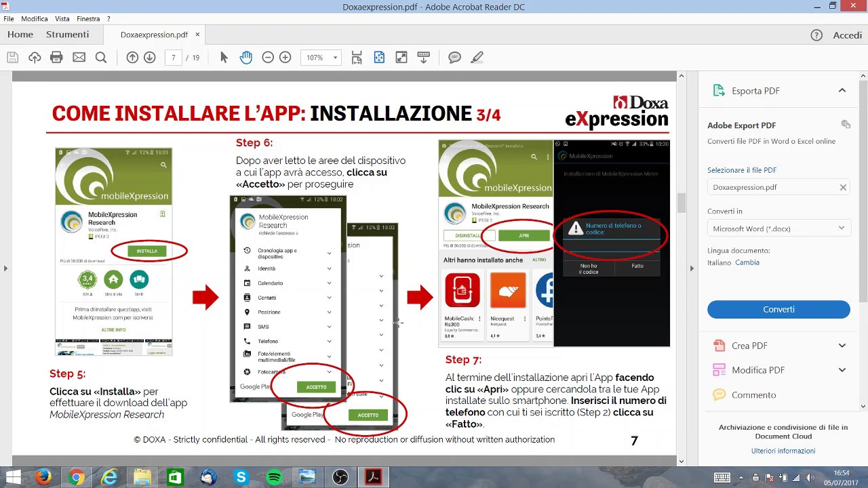Click the upload to cloud icon
This screenshot has width=868, height=488.
click(35, 58)
